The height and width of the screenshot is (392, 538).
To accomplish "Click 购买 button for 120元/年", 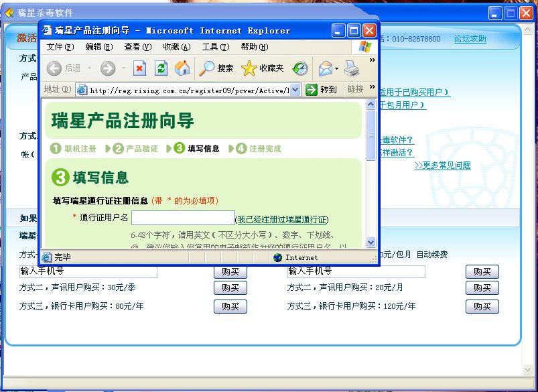I will (482, 306).
